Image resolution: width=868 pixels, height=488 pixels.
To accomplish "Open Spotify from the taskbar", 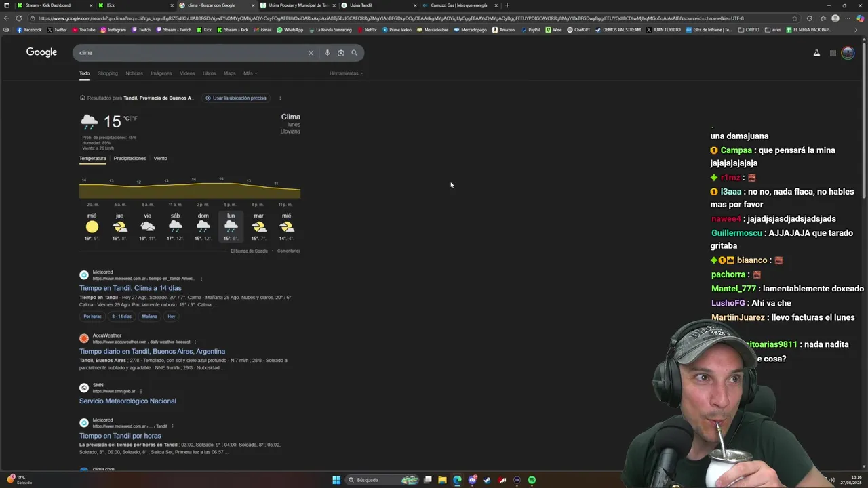I will (532, 480).
